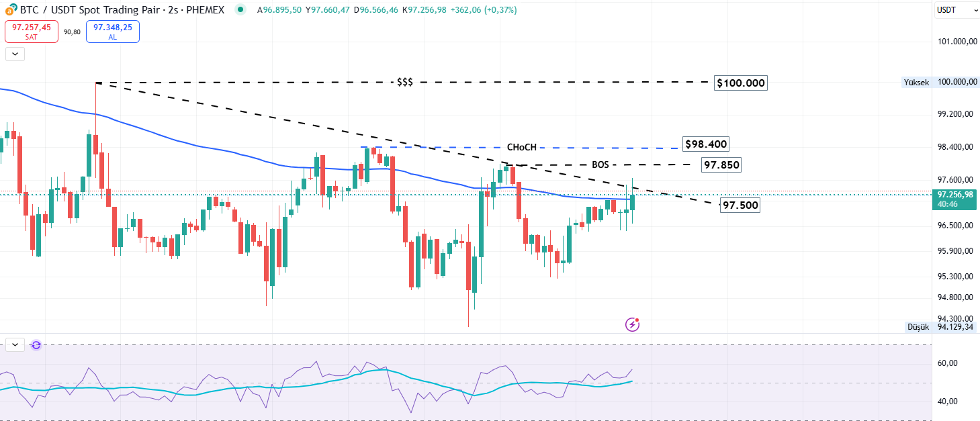Click the current price 97.256,98 axis label

point(955,195)
